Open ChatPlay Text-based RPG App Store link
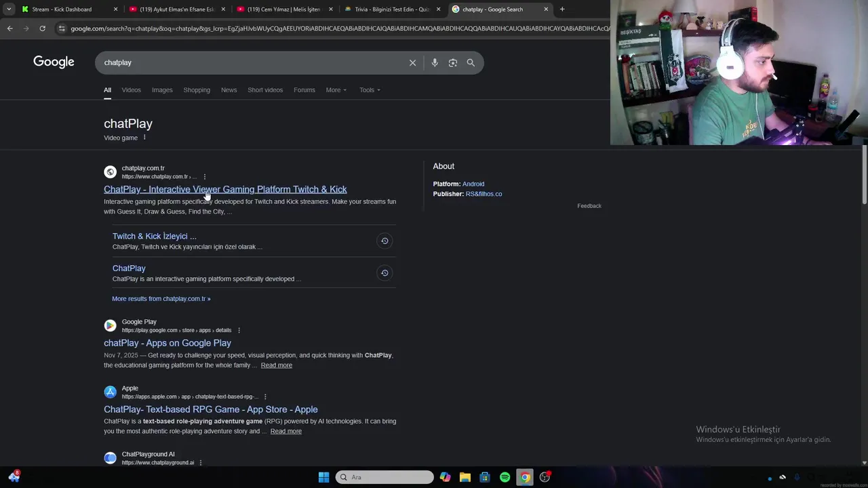Image resolution: width=868 pixels, height=488 pixels. coord(210,409)
